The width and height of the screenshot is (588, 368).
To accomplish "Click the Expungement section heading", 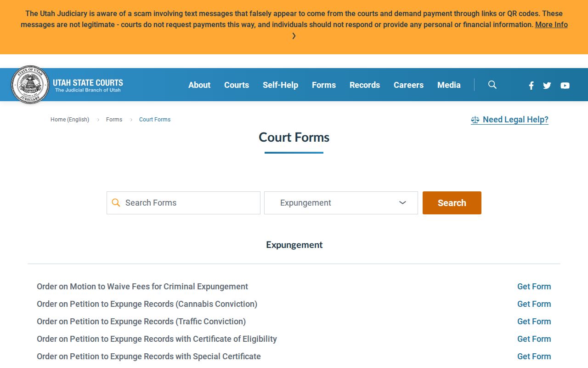I will pyautogui.click(x=294, y=245).
